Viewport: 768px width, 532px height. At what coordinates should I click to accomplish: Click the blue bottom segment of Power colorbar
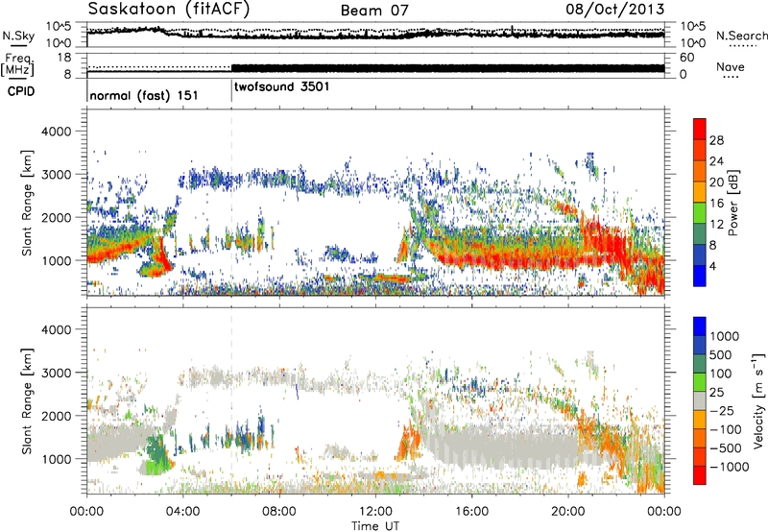(x=700, y=276)
